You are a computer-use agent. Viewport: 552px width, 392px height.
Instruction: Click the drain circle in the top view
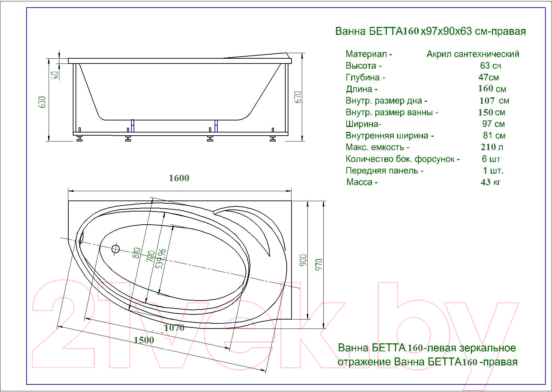[116, 249]
